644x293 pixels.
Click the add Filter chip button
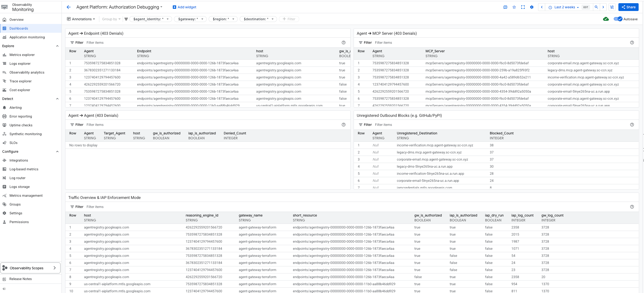tap(289, 19)
